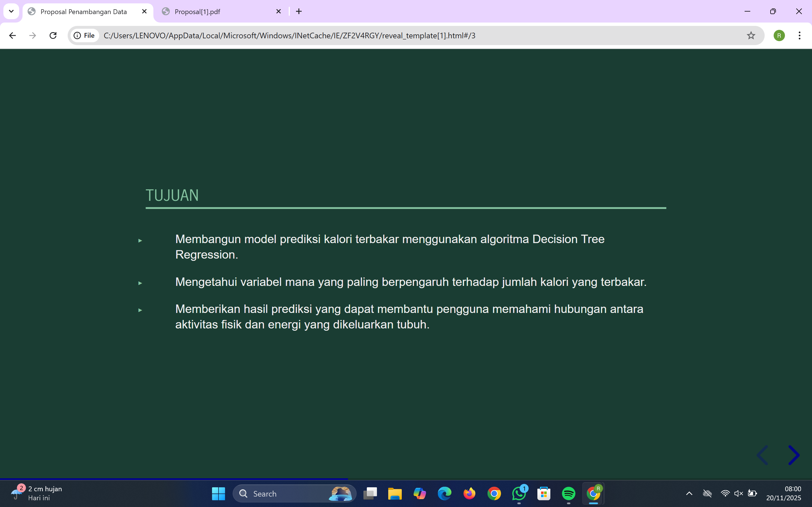Select the Proposal Penambangan Data tab

[x=84, y=12]
